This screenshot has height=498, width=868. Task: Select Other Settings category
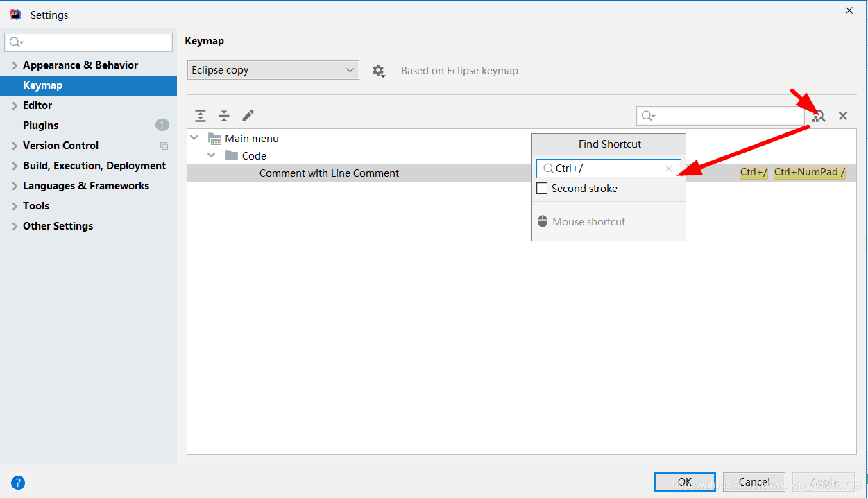pyautogui.click(x=58, y=226)
